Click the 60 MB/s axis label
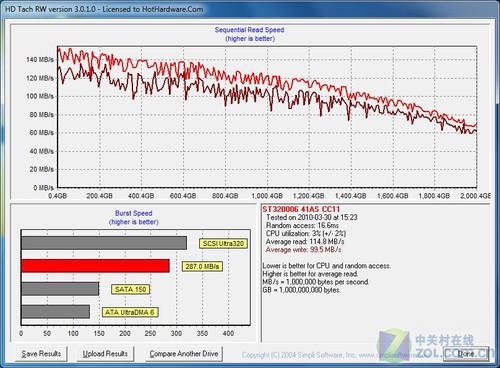This screenshot has height=368, width=500. pos(41,133)
